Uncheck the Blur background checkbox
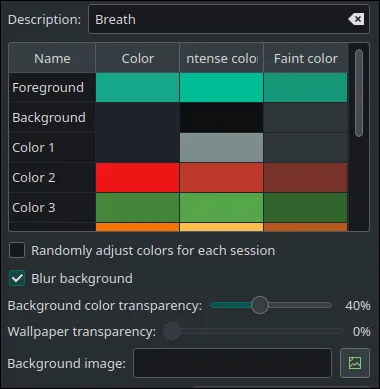This screenshot has height=389, width=380. tap(17, 278)
